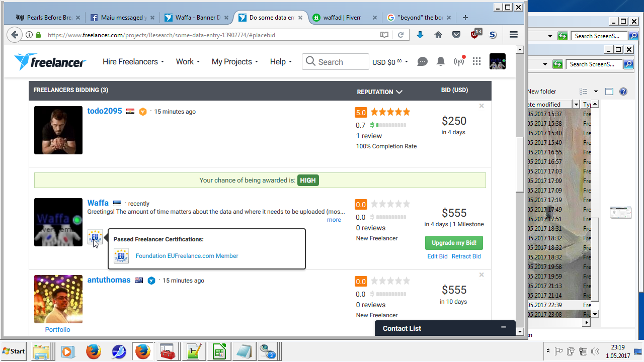Close the Do some data en tab

(x=300, y=18)
